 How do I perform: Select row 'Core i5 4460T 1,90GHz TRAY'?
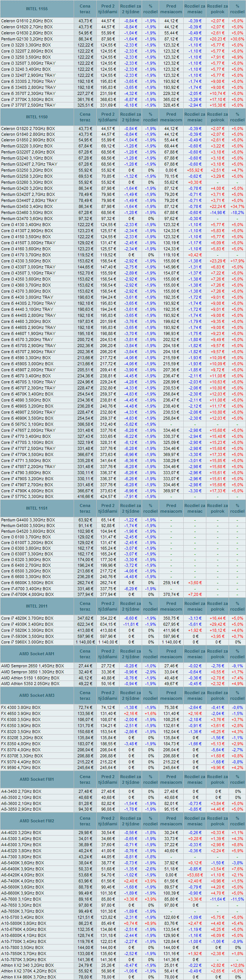coord(123,333)
